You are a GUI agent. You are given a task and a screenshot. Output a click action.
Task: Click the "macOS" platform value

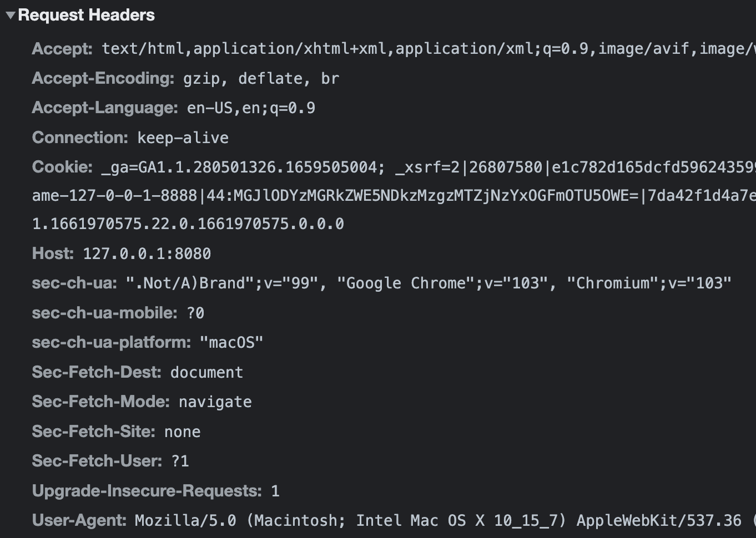pos(231,343)
